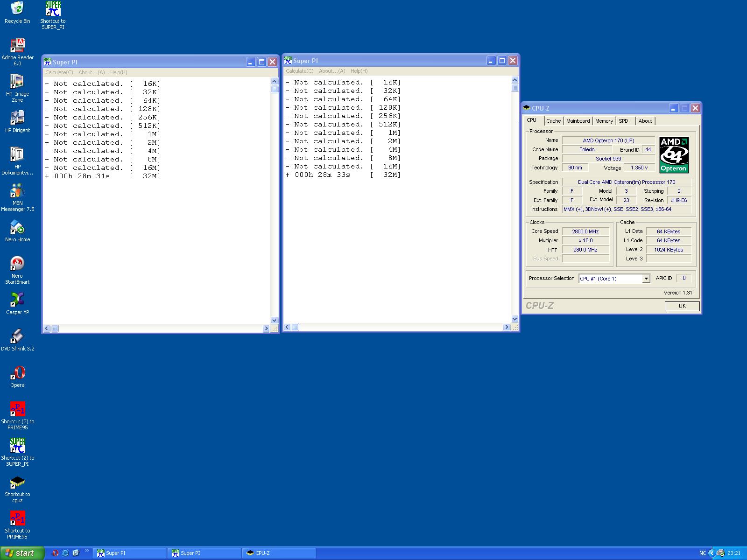This screenshot has height=560, width=747.
Task: Open HP Dokumentvi... desktop icon
Action: [x=17, y=161]
